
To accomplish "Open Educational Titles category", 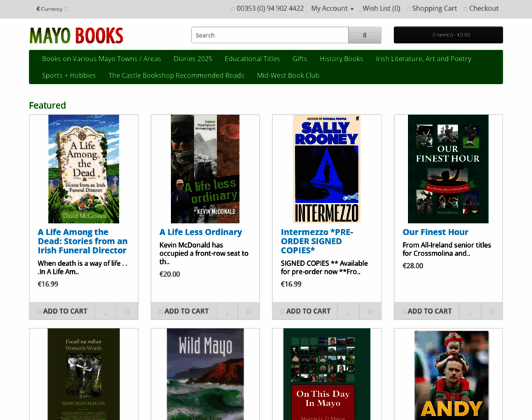I will (252, 59).
